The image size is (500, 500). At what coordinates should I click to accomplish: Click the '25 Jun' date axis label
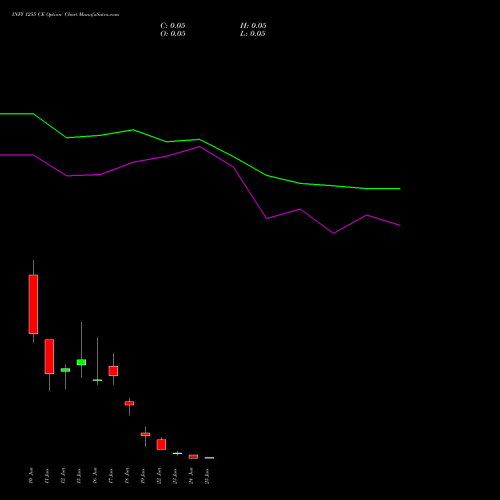pos(207,476)
